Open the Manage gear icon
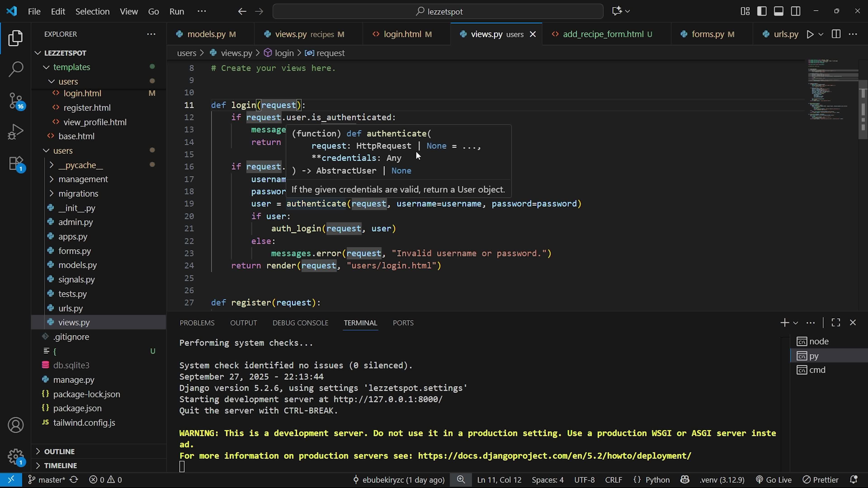This screenshot has width=868, height=488. pyautogui.click(x=16, y=456)
